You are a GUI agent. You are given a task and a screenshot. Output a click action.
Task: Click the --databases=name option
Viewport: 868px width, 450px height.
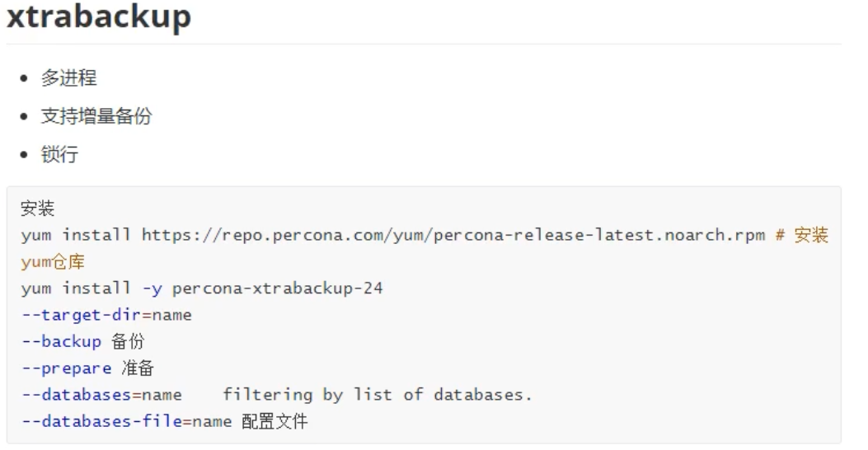click(101, 395)
